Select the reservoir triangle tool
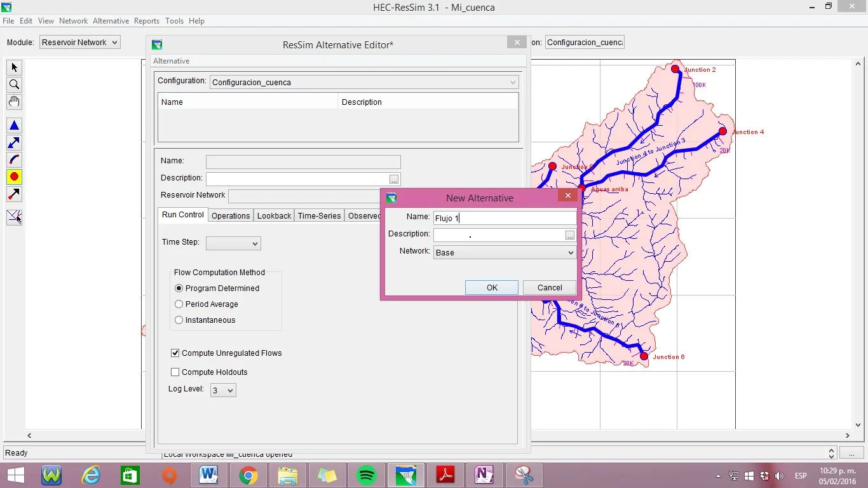Viewport: 868px width, 488px height. [14, 126]
